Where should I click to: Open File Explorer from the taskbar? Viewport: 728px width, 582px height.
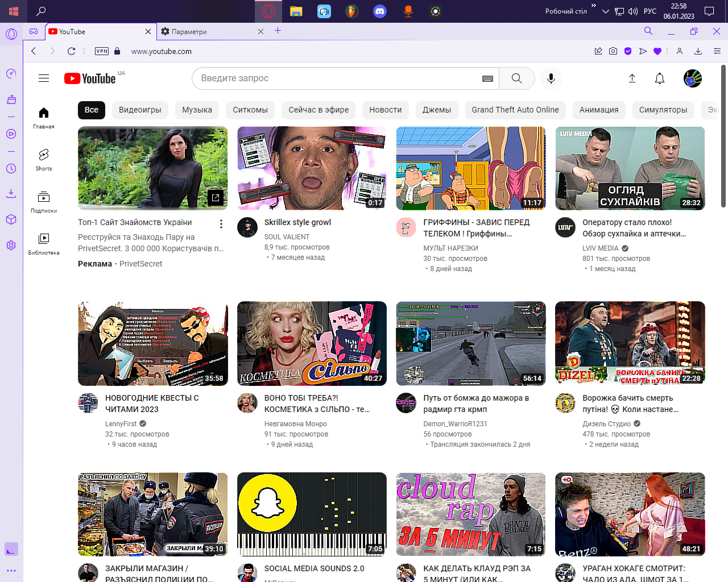click(x=296, y=11)
